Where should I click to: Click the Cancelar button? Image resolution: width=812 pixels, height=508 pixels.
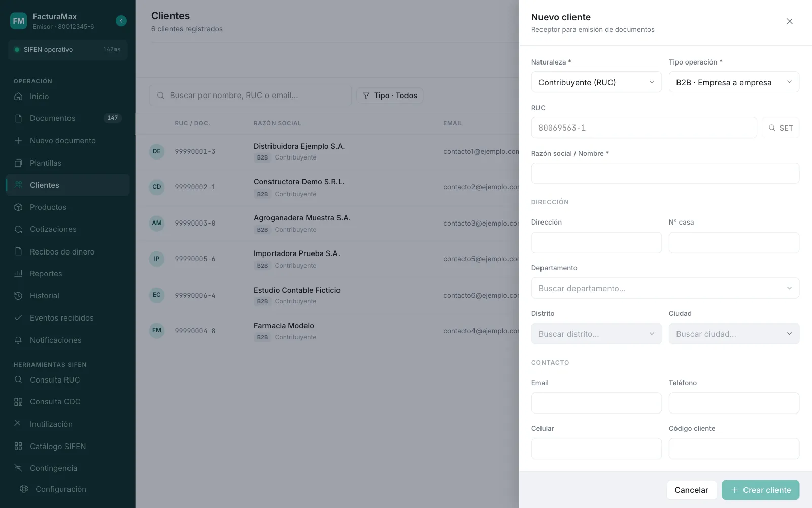pyautogui.click(x=691, y=490)
